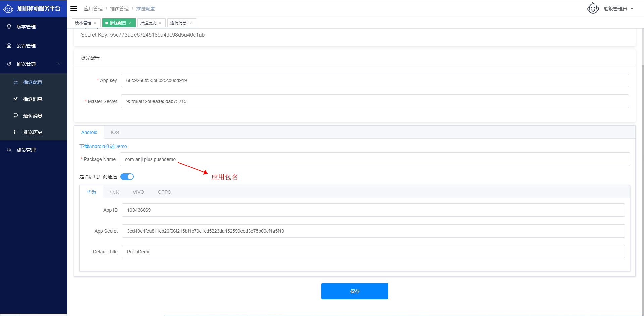Click the 公告管理 sidebar icon
The image size is (644, 316).
[x=9, y=45]
